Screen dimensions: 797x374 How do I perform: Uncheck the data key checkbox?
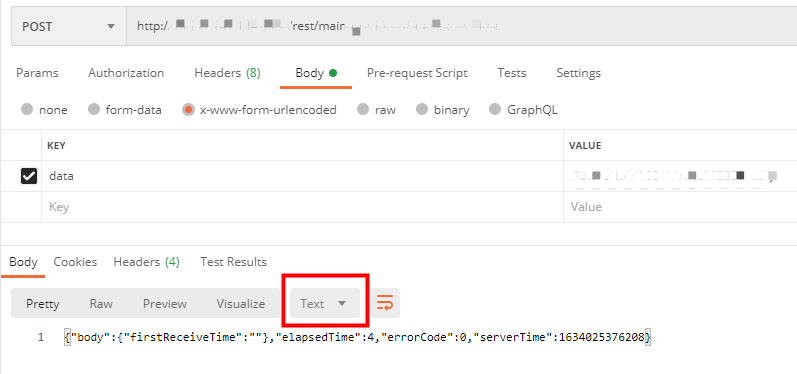tap(28, 176)
